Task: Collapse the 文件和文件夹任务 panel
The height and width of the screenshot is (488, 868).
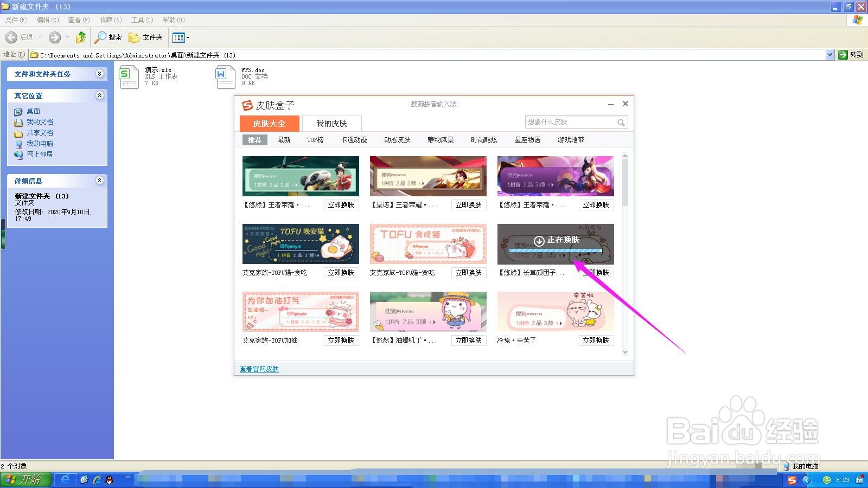Action: pos(100,74)
